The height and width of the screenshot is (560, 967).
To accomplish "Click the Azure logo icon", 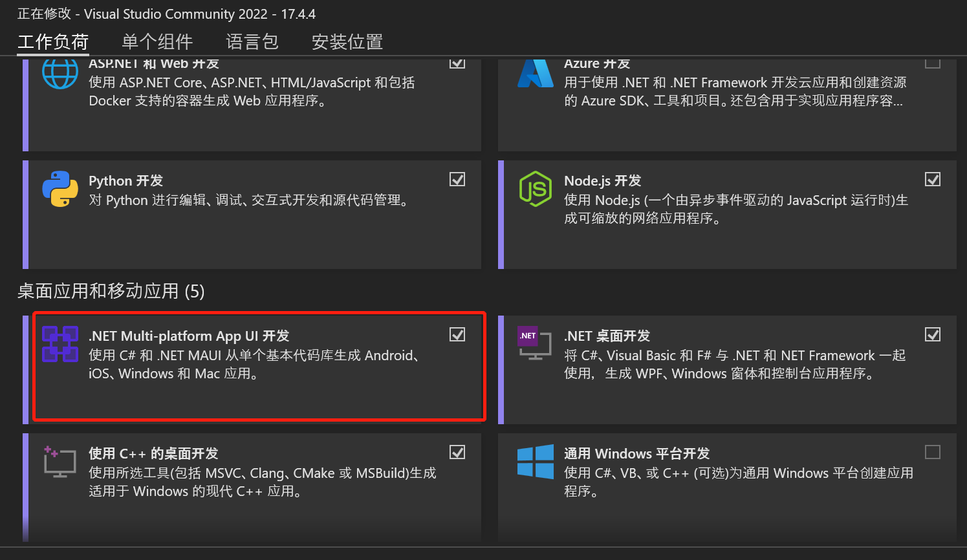I will (536, 73).
